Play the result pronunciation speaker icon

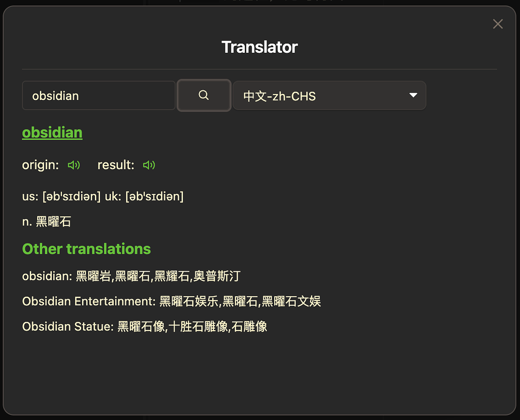point(149,165)
